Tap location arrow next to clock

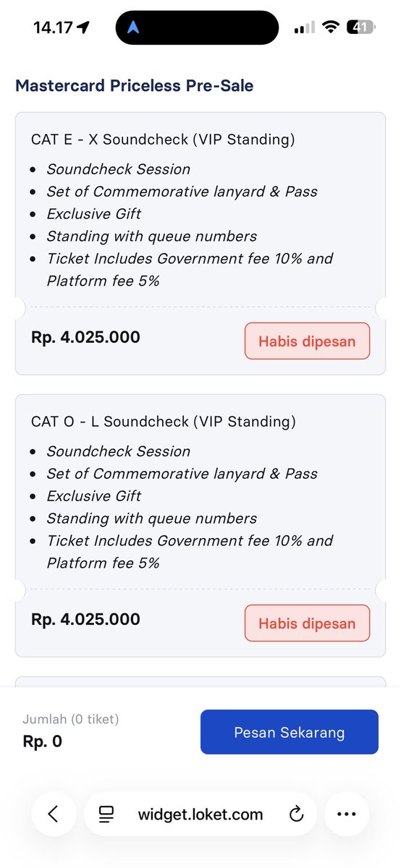(83, 27)
